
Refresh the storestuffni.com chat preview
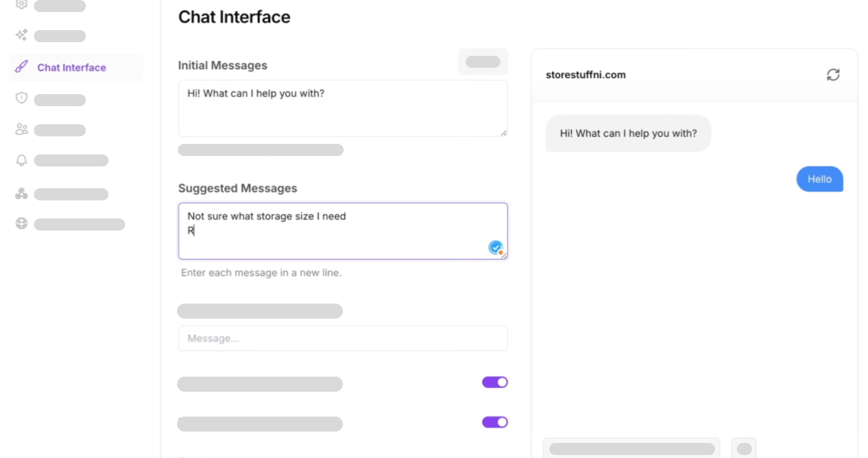(833, 75)
